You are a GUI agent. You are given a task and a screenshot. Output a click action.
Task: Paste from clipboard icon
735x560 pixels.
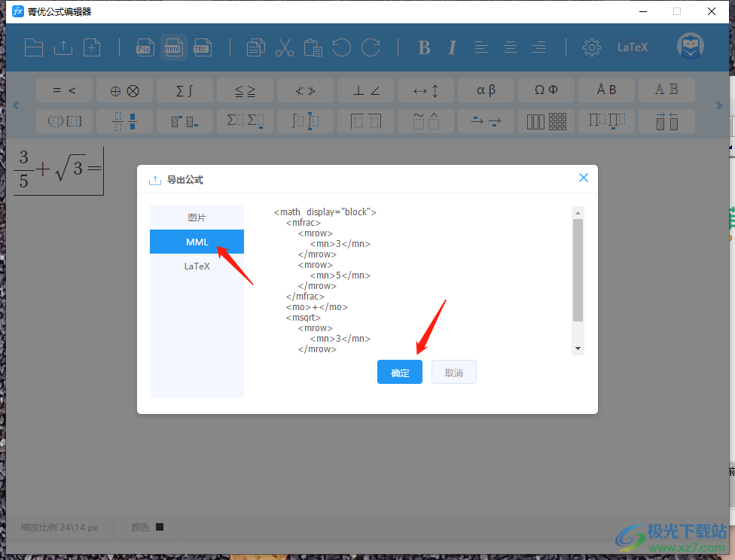pos(313,47)
